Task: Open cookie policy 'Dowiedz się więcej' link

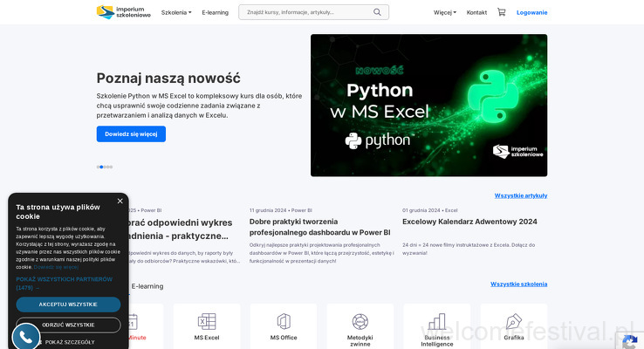Action: point(56,267)
